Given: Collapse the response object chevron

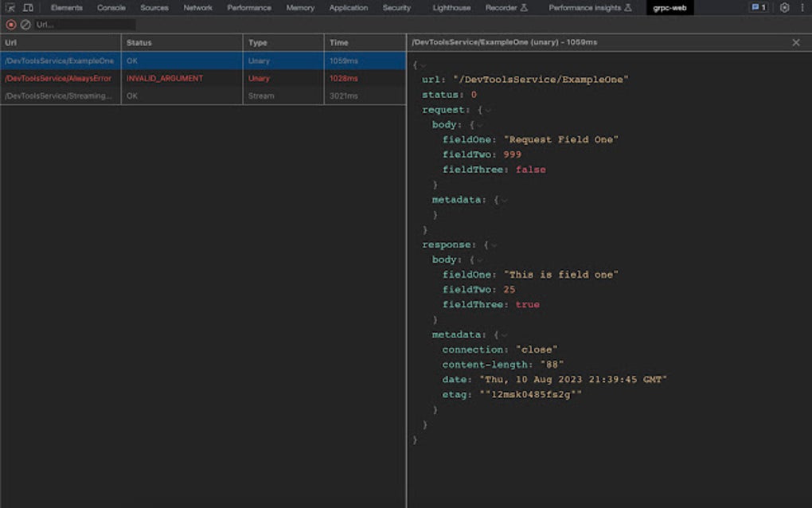Looking at the screenshot, I should pos(494,245).
